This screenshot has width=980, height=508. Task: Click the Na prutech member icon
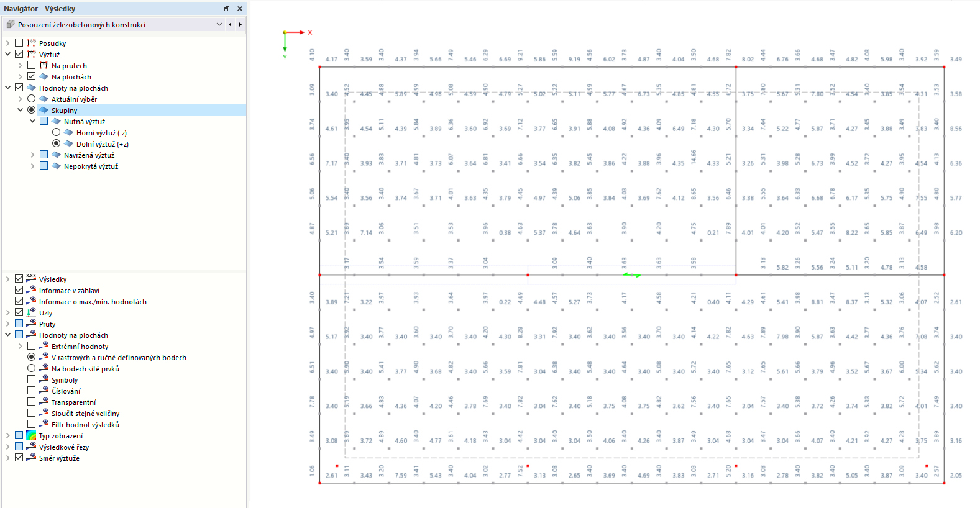(44, 65)
